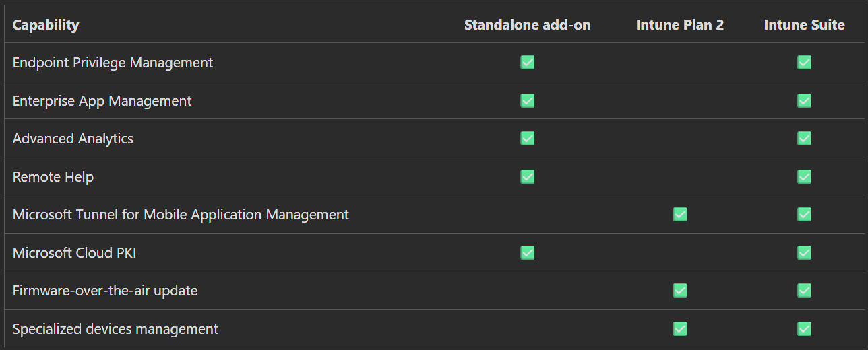The image size is (868, 350).
Task: Select the Capability column header
Action: pyautogui.click(x=46, y=25)
